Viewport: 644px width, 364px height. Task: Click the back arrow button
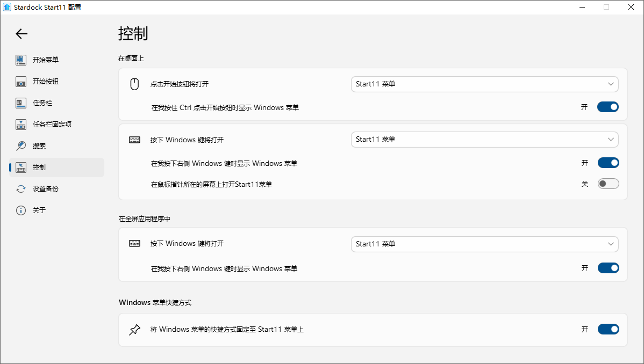[21, 33]
